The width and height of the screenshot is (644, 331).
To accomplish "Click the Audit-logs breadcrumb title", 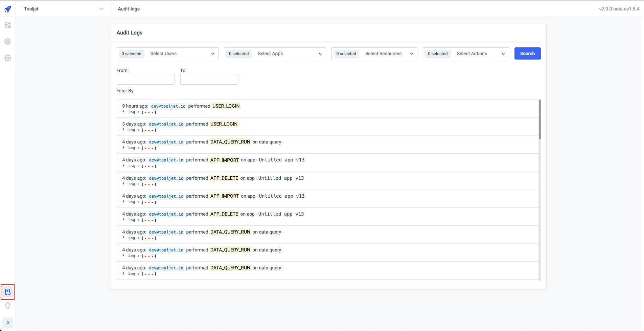I will 129,9.
